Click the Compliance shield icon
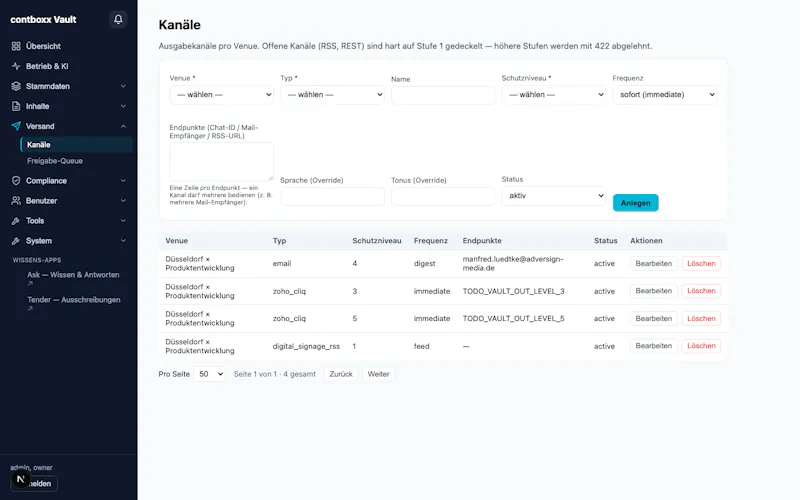This screenshot has height=500, width=800. 16,181
